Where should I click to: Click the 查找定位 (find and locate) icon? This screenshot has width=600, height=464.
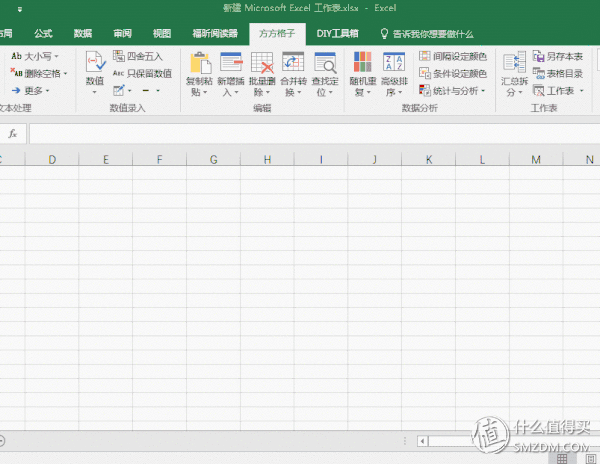point(325,64)
